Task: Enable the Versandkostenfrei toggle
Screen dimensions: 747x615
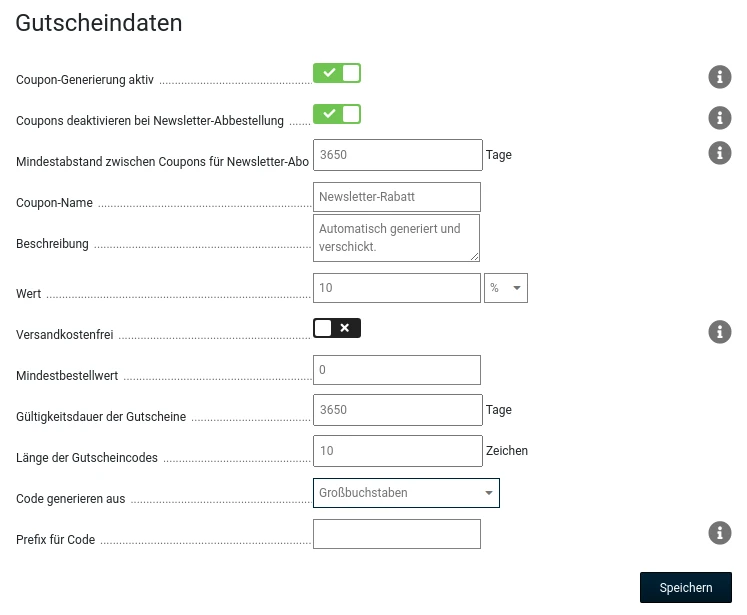Action: [337, 328]
